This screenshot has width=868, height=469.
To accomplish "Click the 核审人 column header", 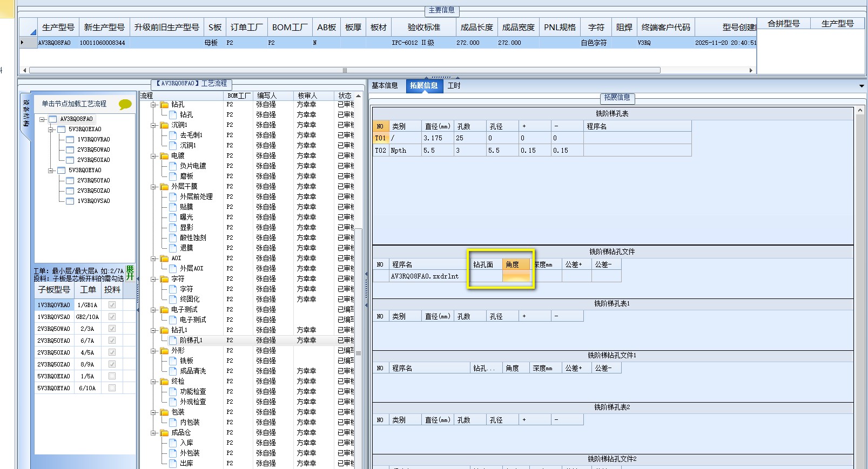I will coord(313,96).
